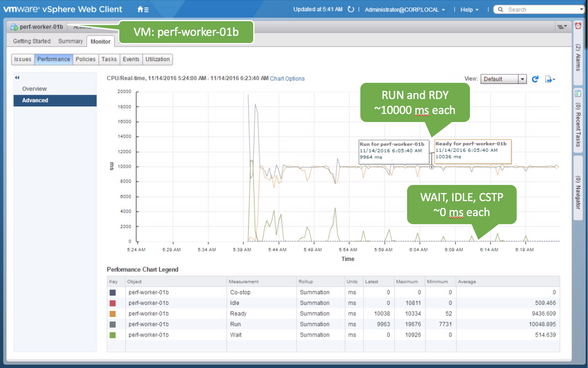Viewport: 588px width, 368px height.
Task: Click the chart view settings icon above View
Action: pos(562,27)
